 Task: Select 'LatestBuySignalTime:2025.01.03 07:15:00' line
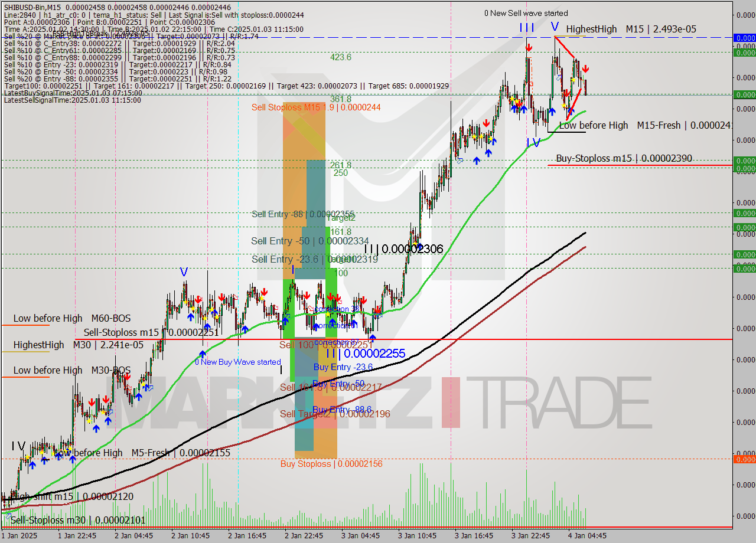73,93
